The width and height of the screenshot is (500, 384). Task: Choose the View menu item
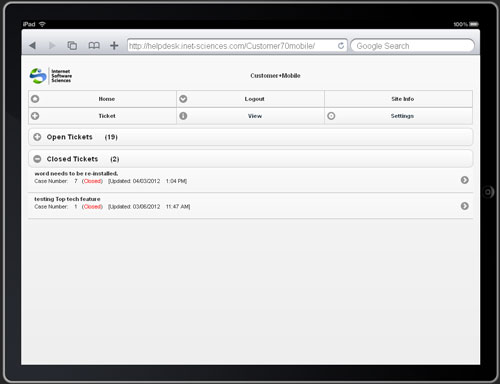[250, 116]
